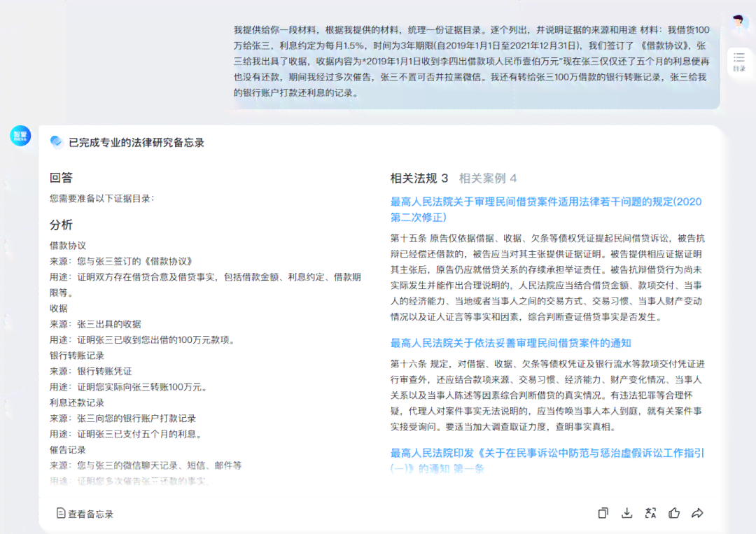The width and height of the screenshot is (756, 534).
Task: Click the 回答 heading
Action: 61,178
